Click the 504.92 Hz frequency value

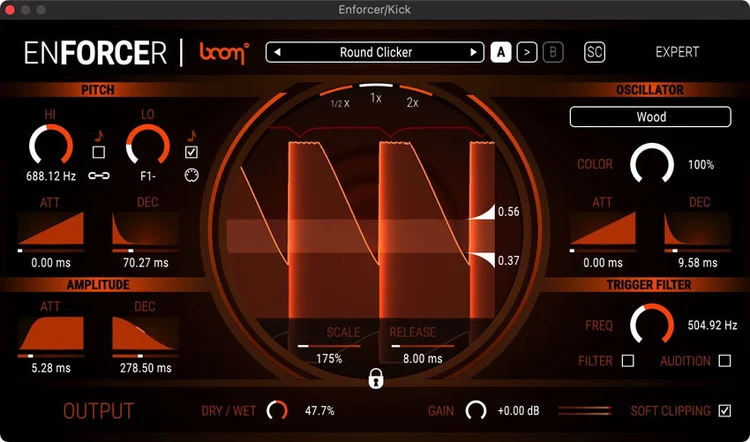pos(712,326)
